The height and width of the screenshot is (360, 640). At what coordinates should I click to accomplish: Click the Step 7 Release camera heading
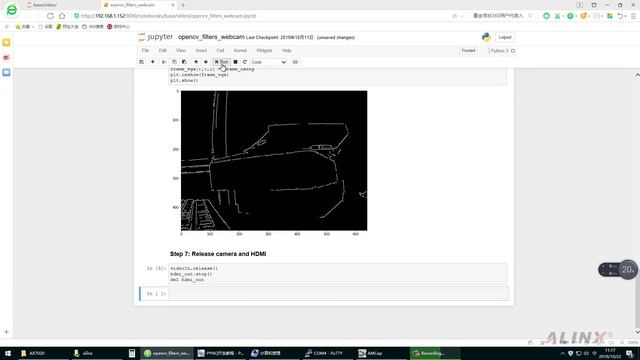pyautogui.click(x=218, y=254)
